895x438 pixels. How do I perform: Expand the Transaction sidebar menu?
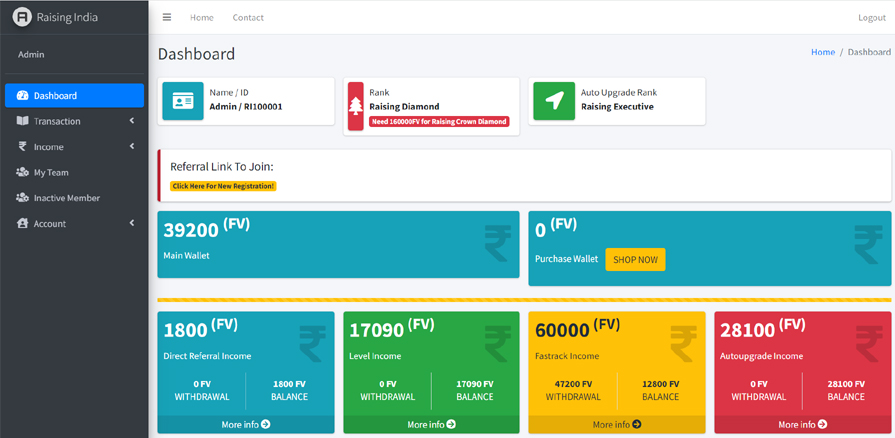(x=74, y=121)
